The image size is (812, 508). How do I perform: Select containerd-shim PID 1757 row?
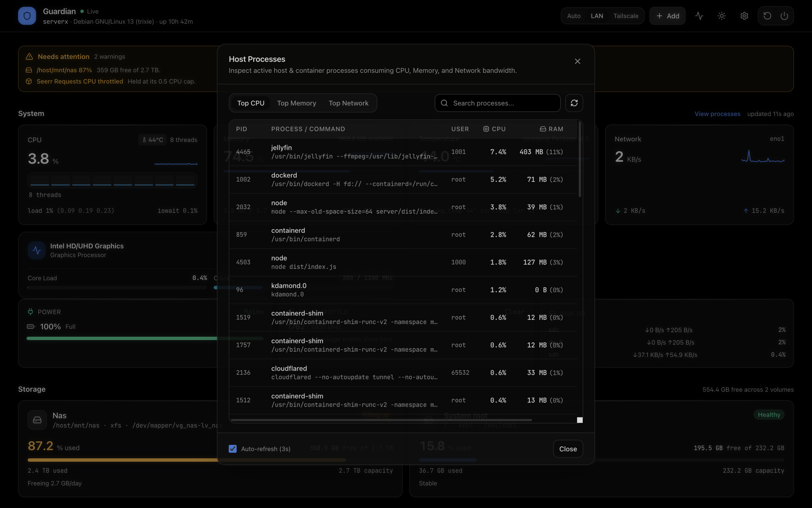403,345
